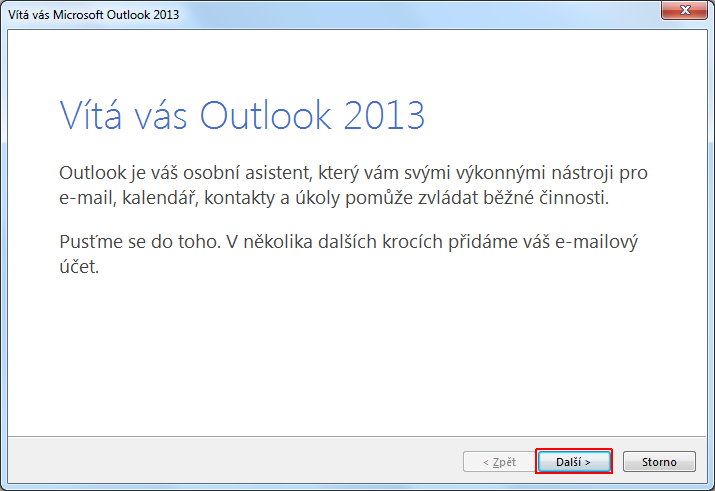Cancel setup with the Storno button
Image resolution: width=715 pixels, height=491 pixels.
pos(659,462)
